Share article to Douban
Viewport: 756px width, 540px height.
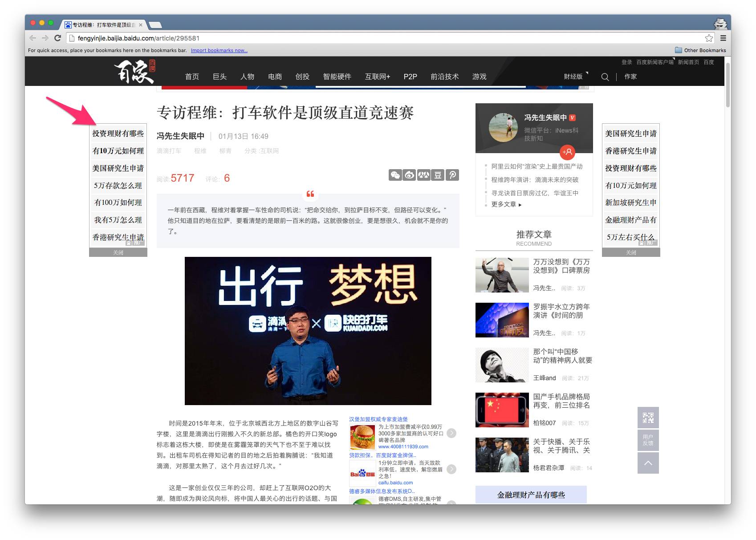438,175
